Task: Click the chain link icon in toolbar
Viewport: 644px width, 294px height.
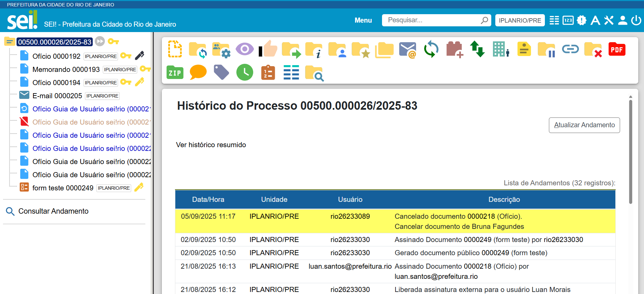Action: click(x=570, y=49)
